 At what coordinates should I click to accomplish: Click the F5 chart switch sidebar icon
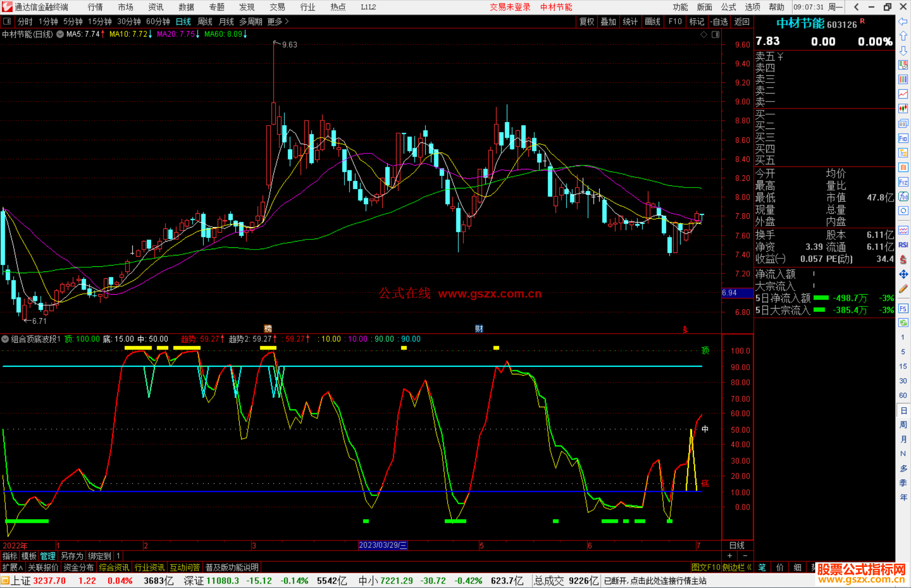[903, 309]
